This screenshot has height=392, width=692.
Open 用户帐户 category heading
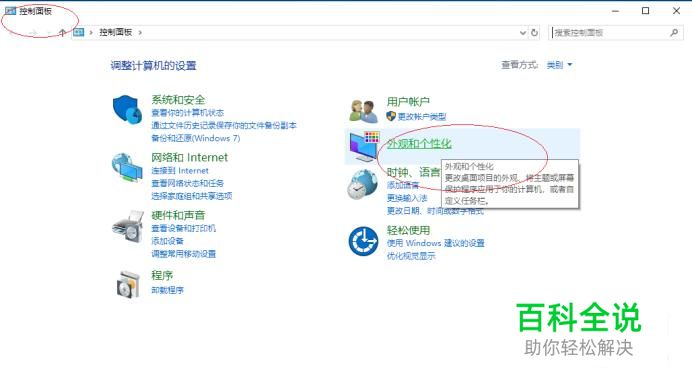tap(408, 102)
